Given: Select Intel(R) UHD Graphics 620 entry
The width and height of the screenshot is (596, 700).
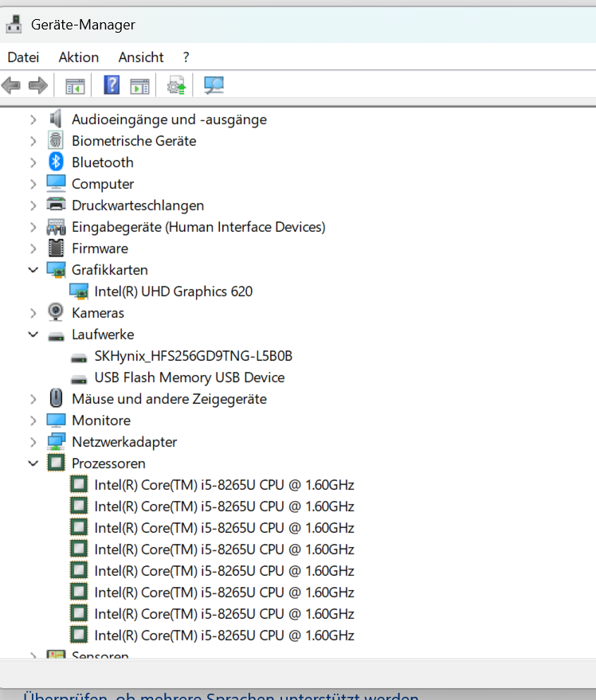Looking at the screenshot, I should tap(174, 291).
